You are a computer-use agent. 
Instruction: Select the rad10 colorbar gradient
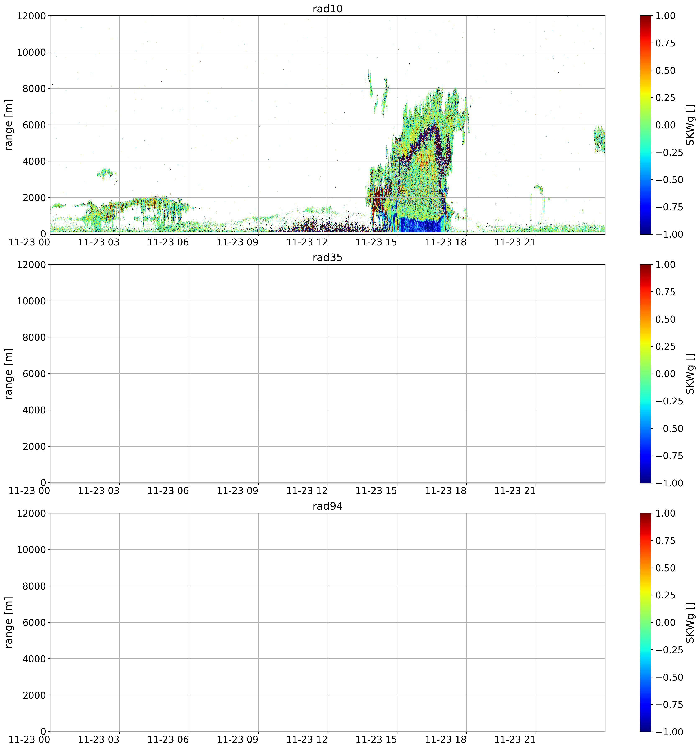645,125
